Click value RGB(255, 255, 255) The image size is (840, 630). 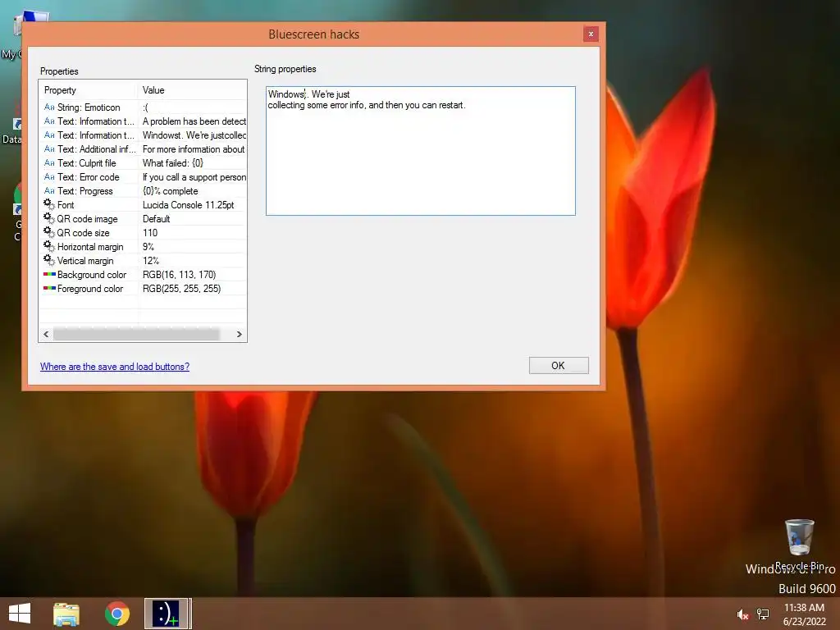click(x=181, y=288)
